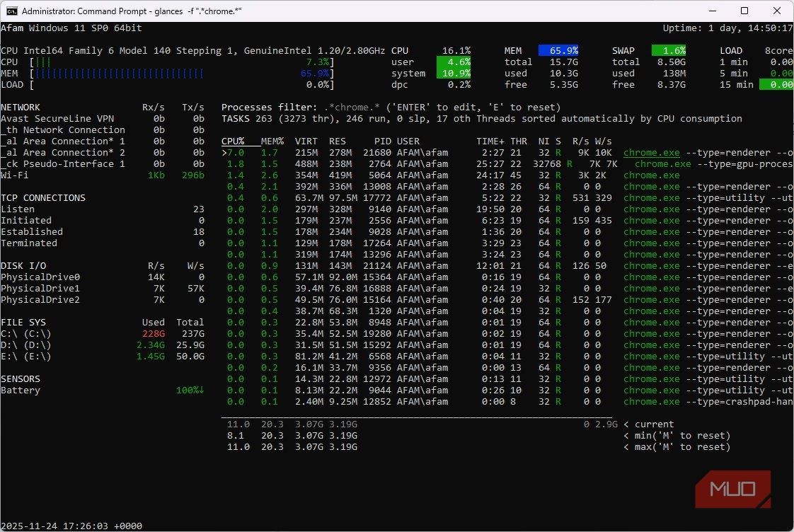Click the 8core LOAD label
This screenshot has height=532, width=794.
coord(779,51)
